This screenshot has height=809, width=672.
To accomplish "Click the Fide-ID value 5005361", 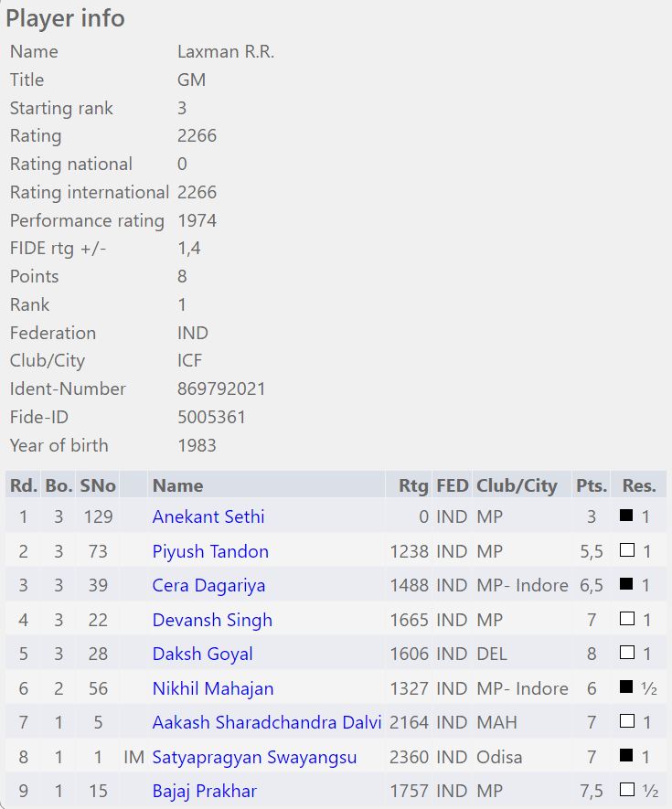I will coord(211,417).
